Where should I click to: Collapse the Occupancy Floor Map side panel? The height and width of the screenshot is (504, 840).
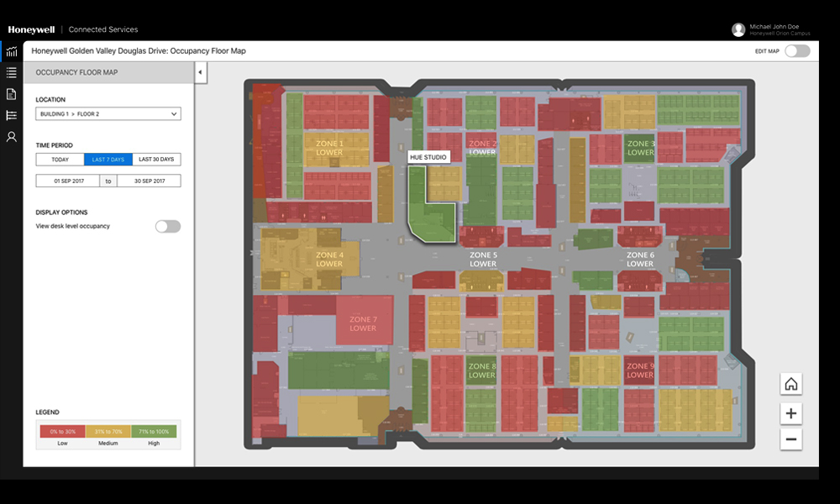click(201, 72)
